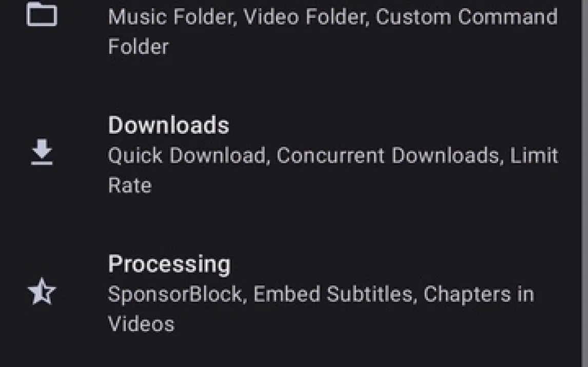The image size is (588, 367).
Task: Open the Downloads settings section
Action: tap(168, 126)
